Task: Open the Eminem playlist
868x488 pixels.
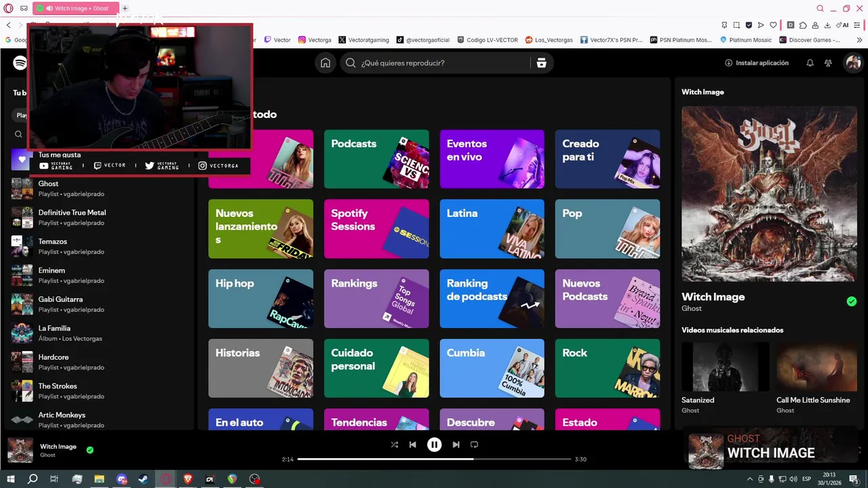Action: (98, 275)
